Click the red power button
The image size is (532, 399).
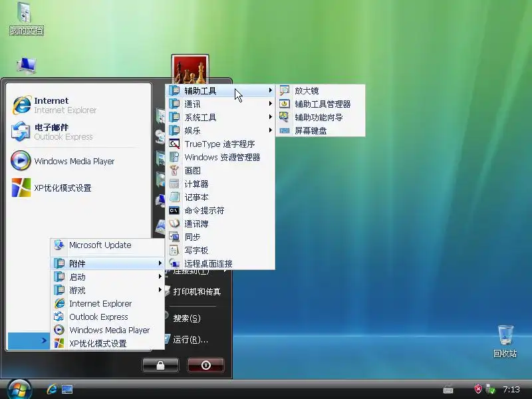205,365
